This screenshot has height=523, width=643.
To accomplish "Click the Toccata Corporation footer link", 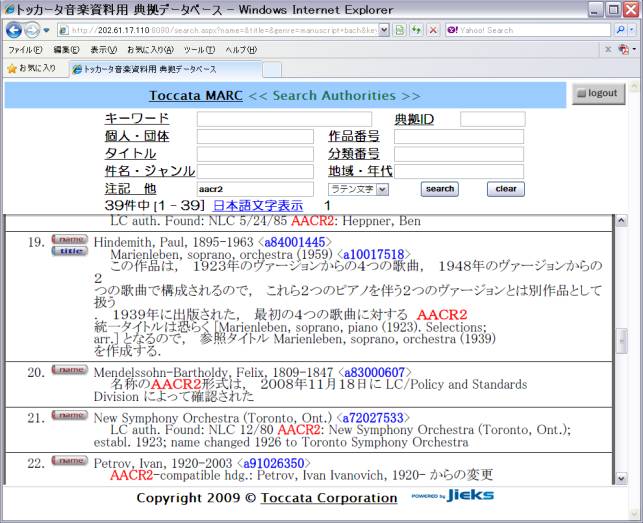I will pos(329,498).
